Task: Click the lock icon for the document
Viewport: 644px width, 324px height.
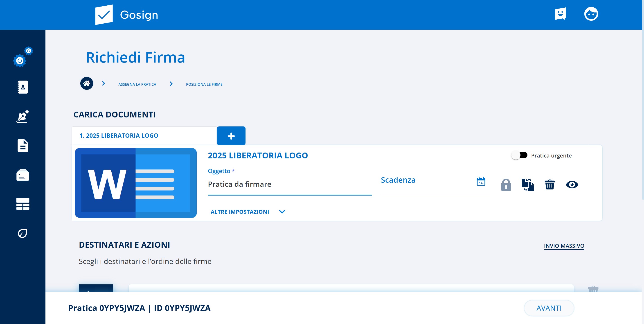Action: (x=506, y=185)
